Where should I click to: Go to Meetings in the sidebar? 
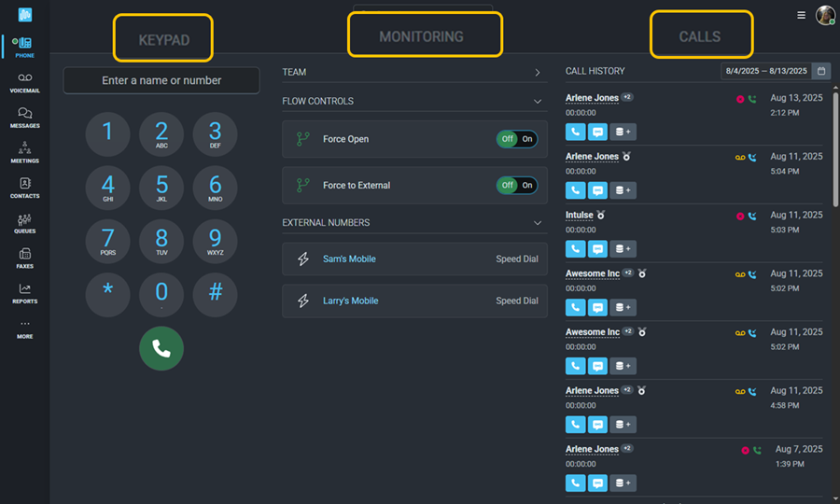pyautogui.click(x=24, y=152)
